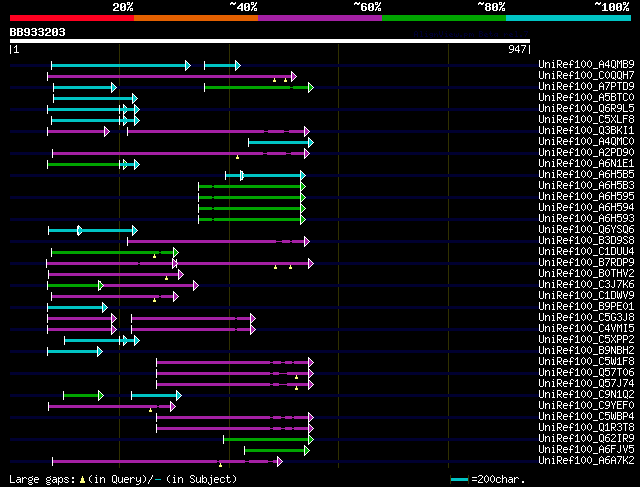The width and height of the screenshot is (640, 487).
Task: Click the UniRef100_A6H593 row label
Action: coord(586,218)
